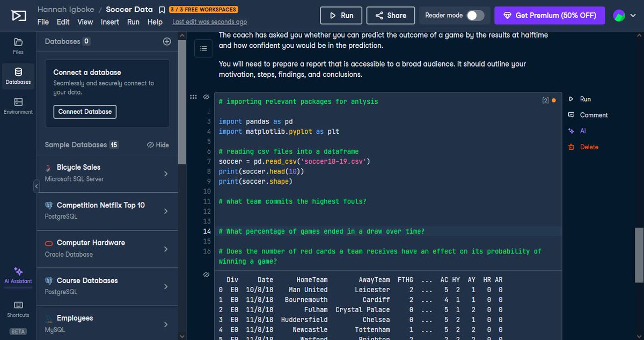Image resolution: width=644 pixels, height=340 pixels.
Task: Click the execution count [2] label
Action: click(545, 100)
